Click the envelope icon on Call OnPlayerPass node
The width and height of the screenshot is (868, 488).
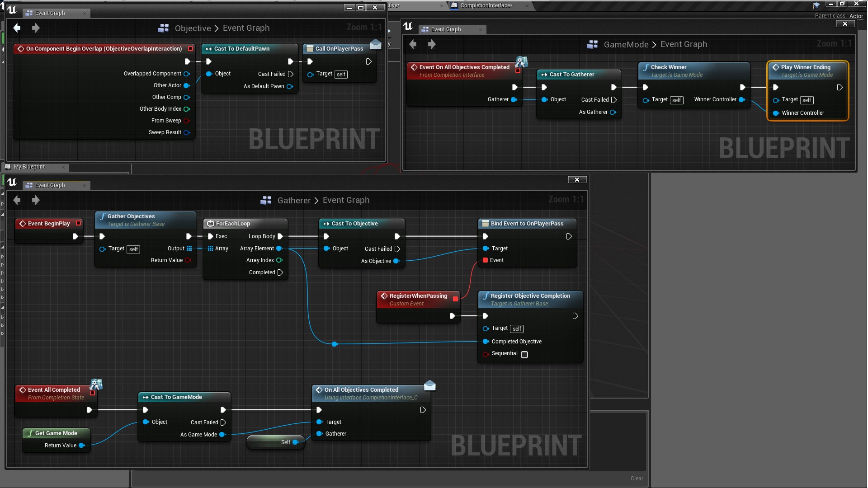[x=376, y=44]
